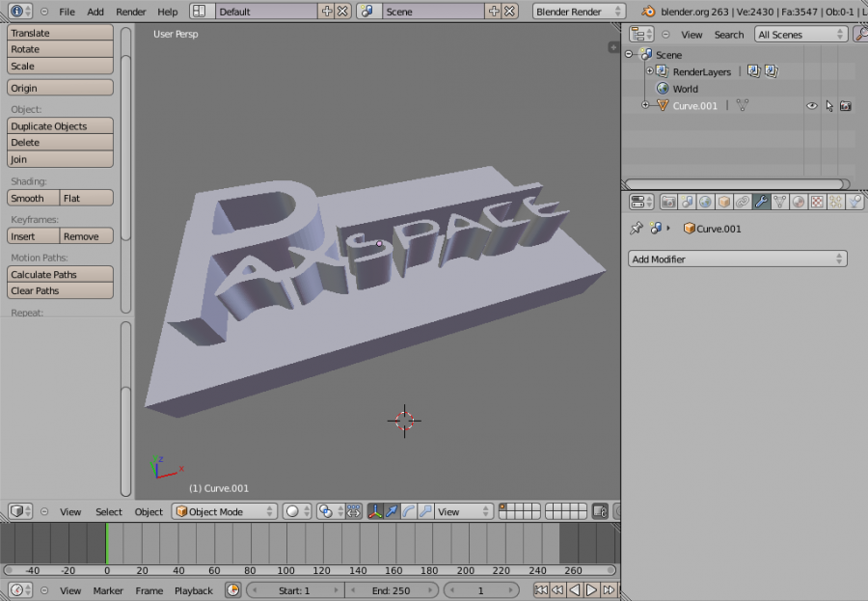This screenshot has width=868, height=601.
Task: Expand the Curve.001 entry in the Outliner
Action: 645,105
